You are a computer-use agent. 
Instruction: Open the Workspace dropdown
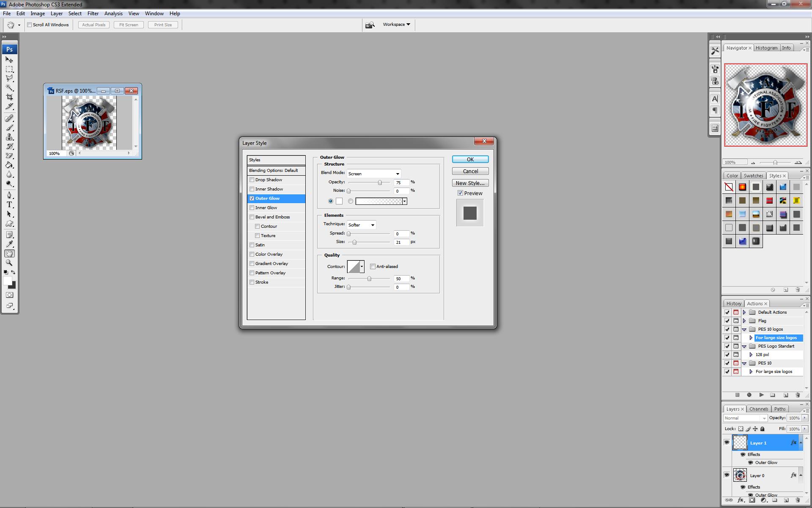pyautogui.click(x=397, y=25)
